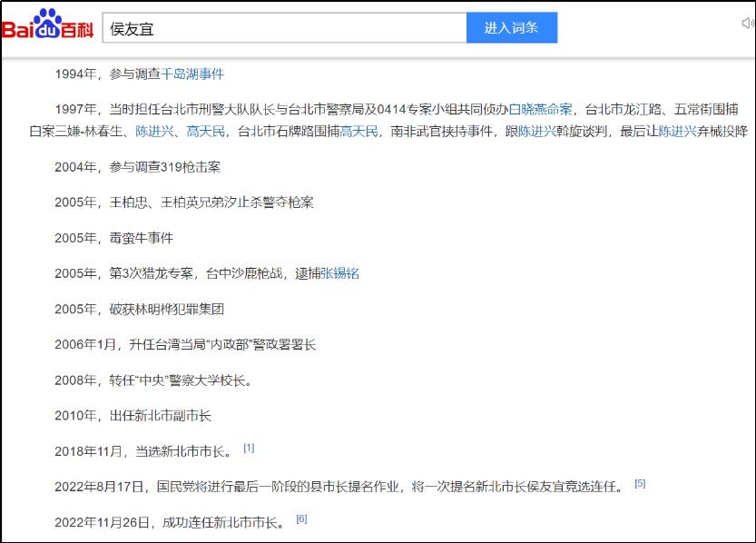Click text 2005年，毒蛮牛事件
Viewport: 756px width, 543px height.
pos(113,238)
